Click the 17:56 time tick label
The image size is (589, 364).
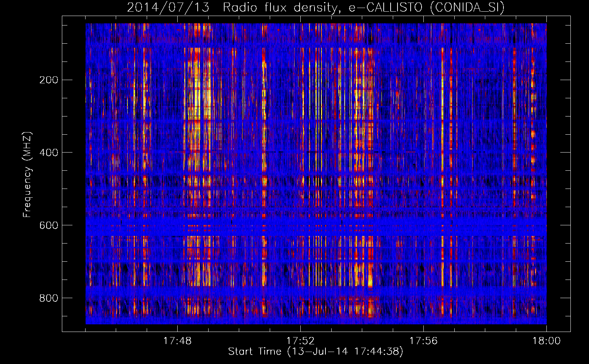click(423, 341)
